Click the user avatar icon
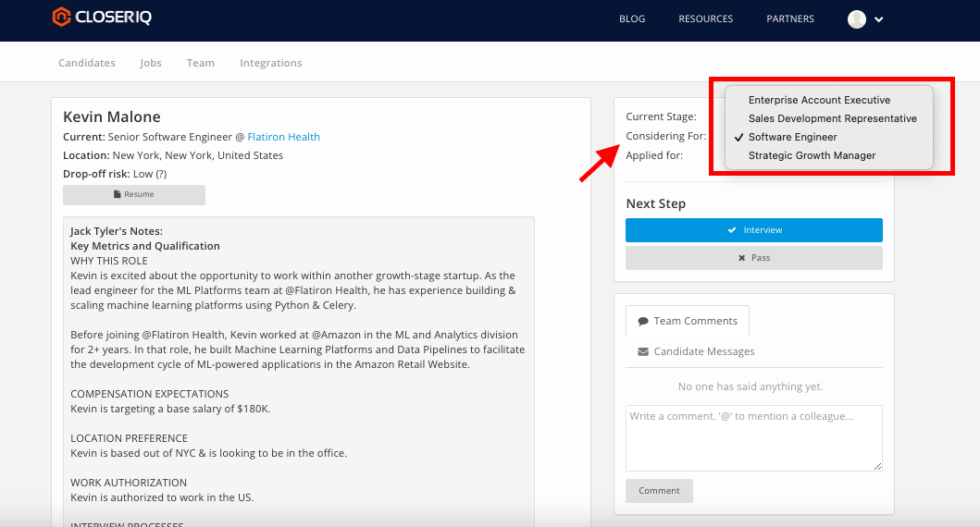The width and height of the screenshot is (980, 527). pos(857,19)
